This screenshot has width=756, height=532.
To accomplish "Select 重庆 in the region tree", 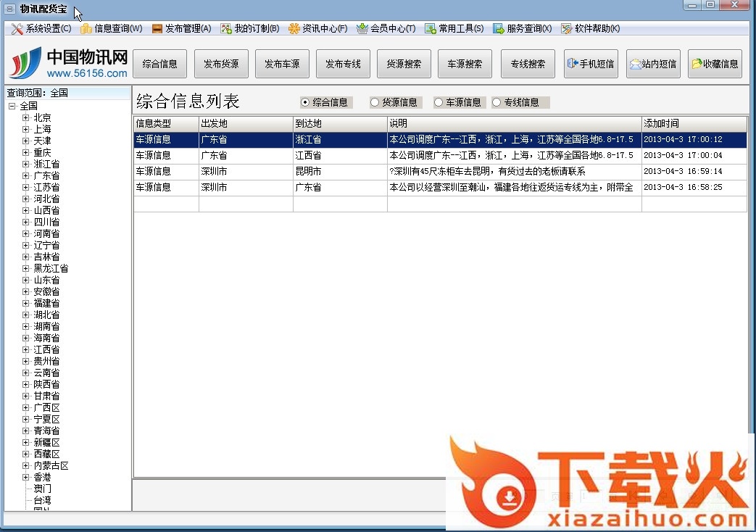I will pos(43,152).
